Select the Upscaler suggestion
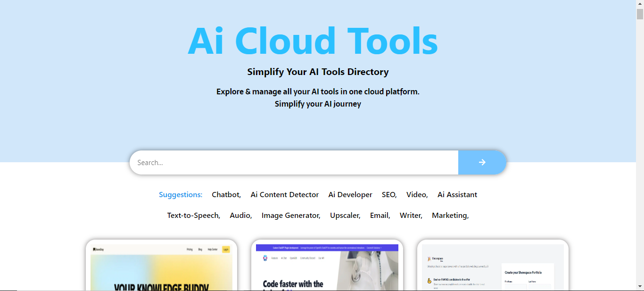Image resolution: width=644 pixels, height=291 pixels. click(345, 216)
